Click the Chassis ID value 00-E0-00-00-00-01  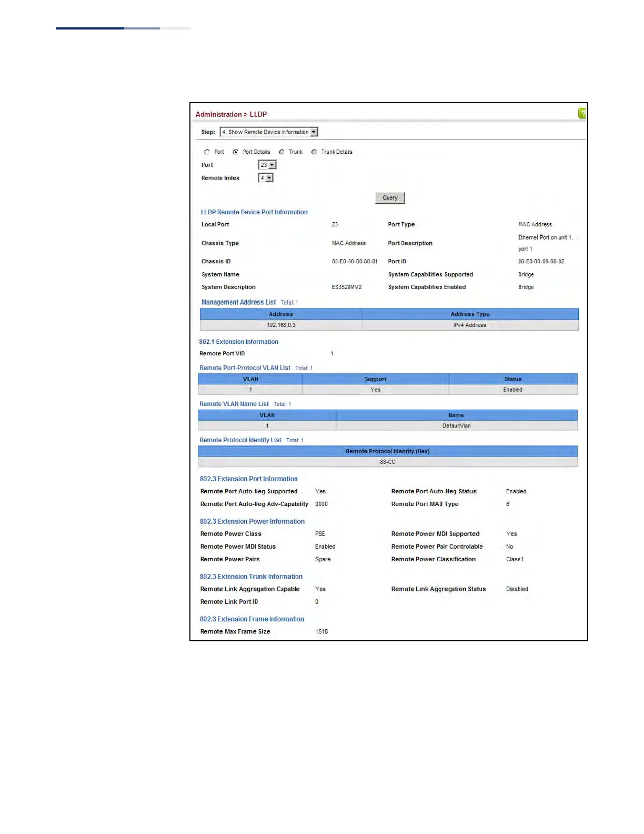355,262
